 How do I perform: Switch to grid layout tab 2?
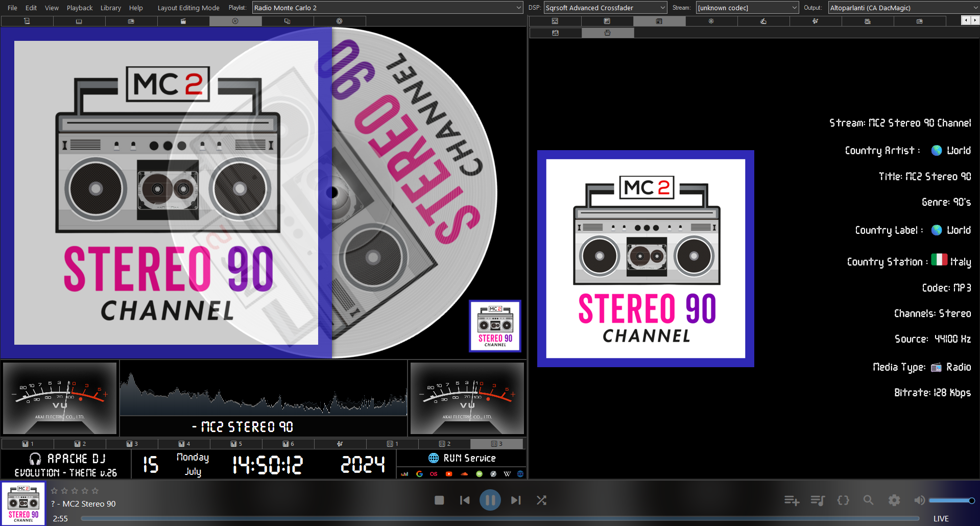tap(444, 444)
